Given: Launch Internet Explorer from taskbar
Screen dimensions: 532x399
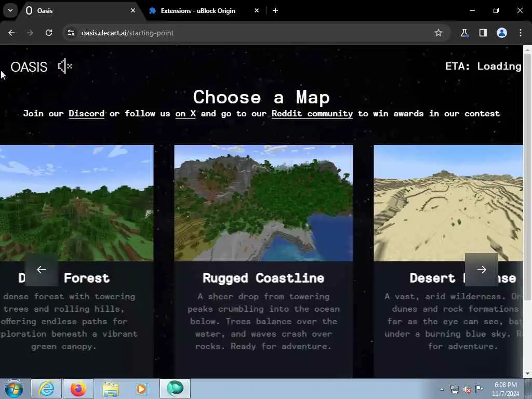Looking at the screenshot, I should click(46, 389).
